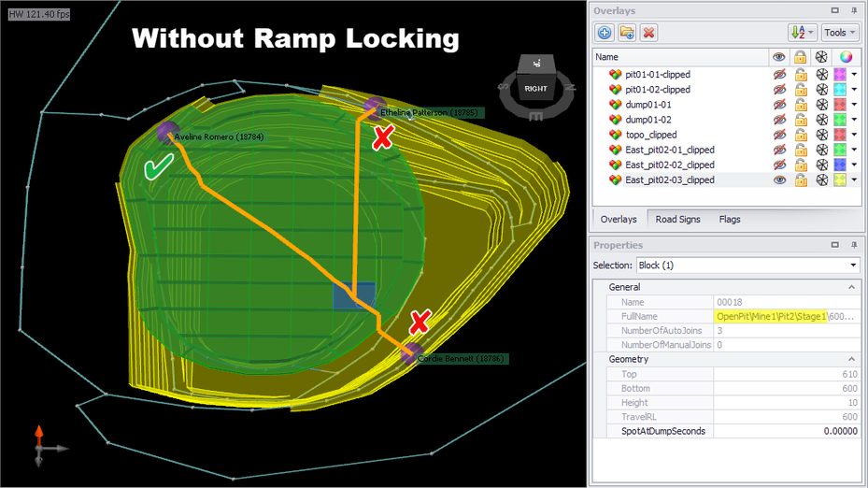
Task: Click the lock icon for East_pit02-01_clipped
Action: [801, 150]
